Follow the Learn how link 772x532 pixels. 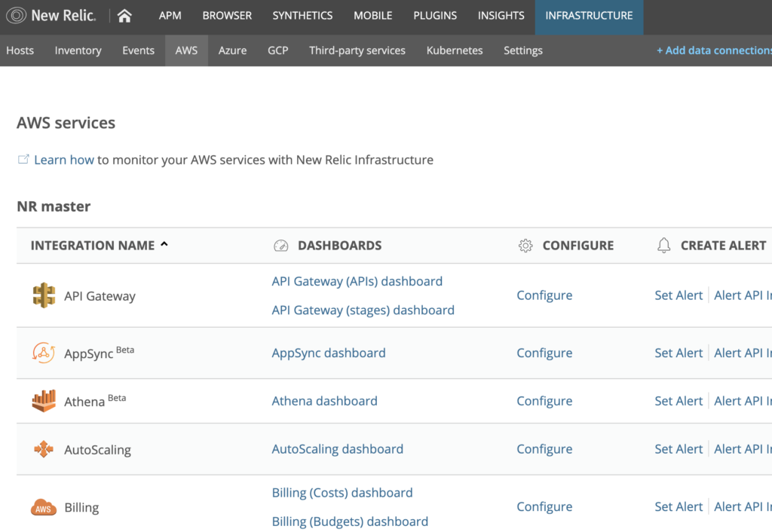(63, 160)
